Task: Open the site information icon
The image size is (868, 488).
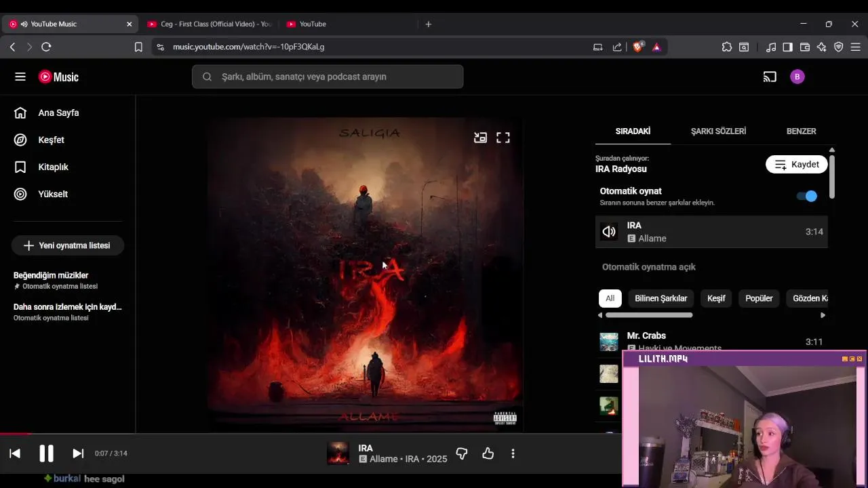Action: (160, 47)
